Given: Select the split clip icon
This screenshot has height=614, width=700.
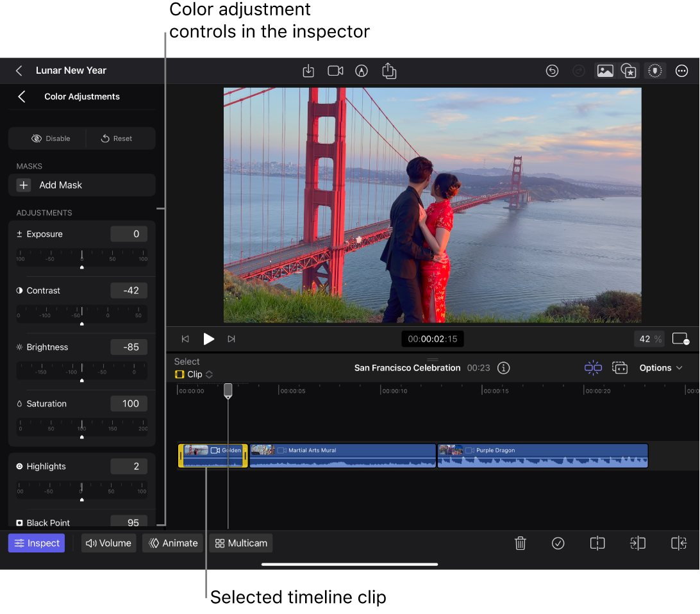Looking at the screenshot, I should [x=597, y=543].
